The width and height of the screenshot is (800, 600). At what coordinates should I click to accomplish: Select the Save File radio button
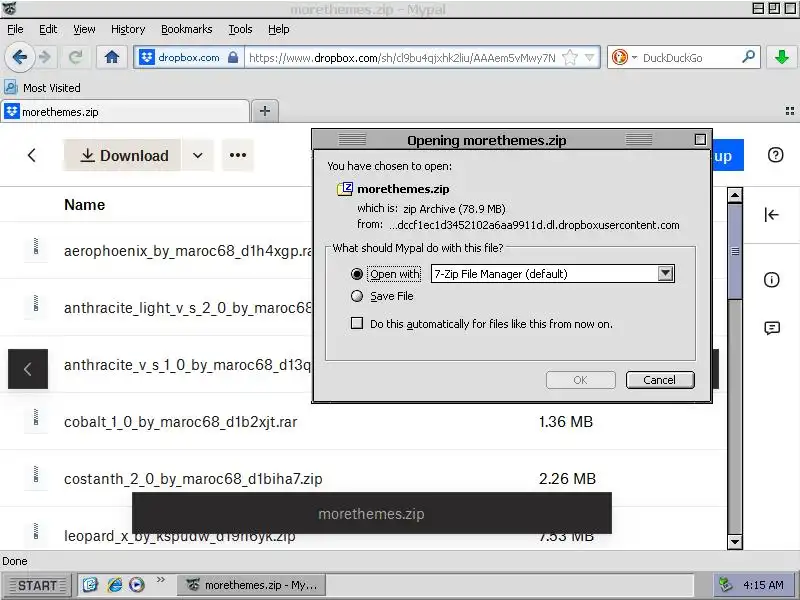[357, 296]
